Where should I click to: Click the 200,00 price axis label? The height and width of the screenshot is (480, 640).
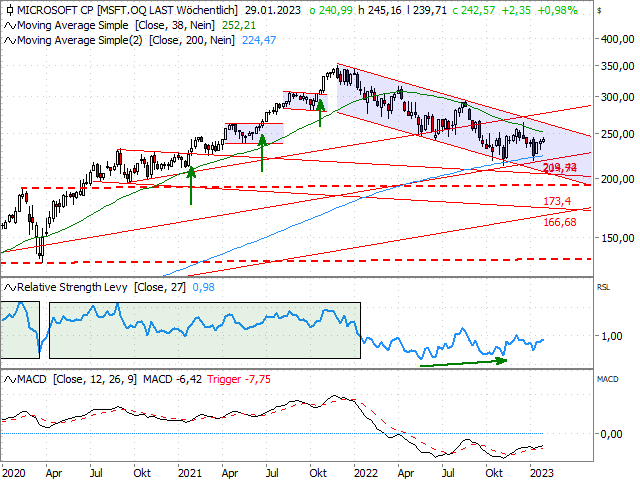(618, 179)
